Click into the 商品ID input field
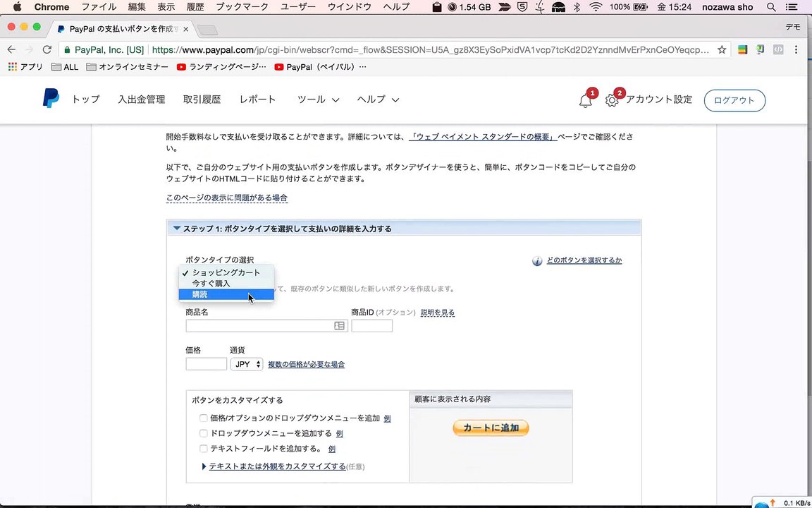 pos(372,326)
